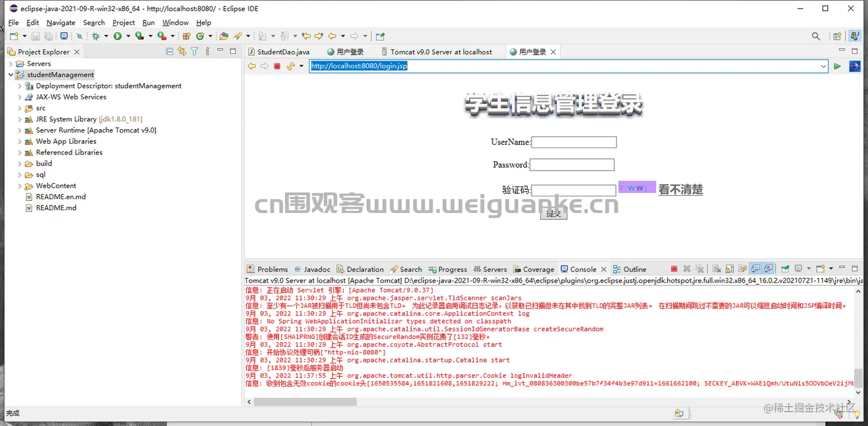Collapse the studentManagement project node
The width and height of the screenshot is (868, 426).
[10, 75]
